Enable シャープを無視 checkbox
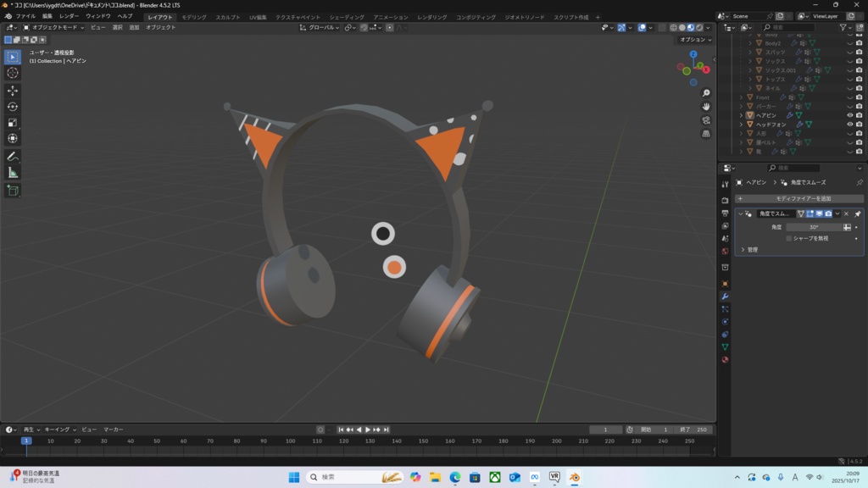The height and width of the screenshot is (488, 868). click(x=789, y=238)
